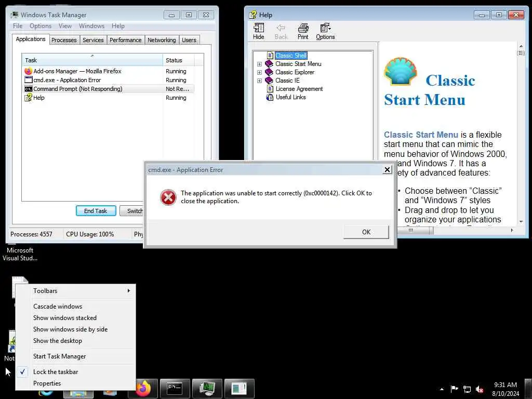Click the Help horizontal scrollbar right arrow

512,230
